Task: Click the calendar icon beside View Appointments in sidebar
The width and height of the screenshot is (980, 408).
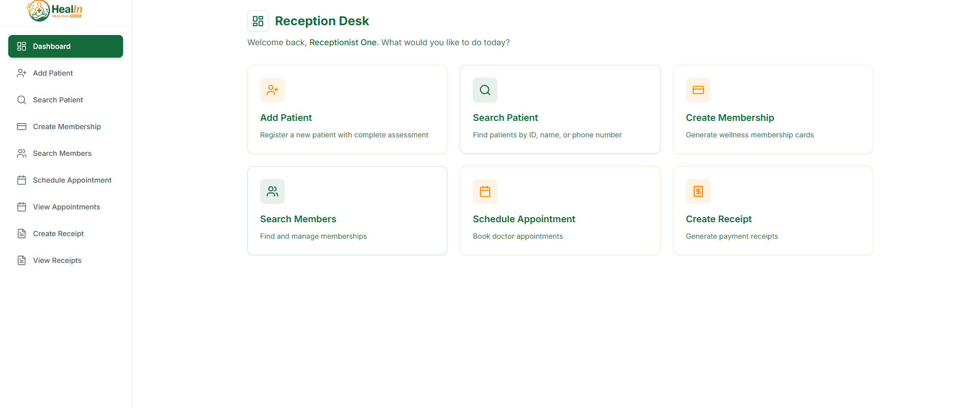Action: tap(22, 207)
